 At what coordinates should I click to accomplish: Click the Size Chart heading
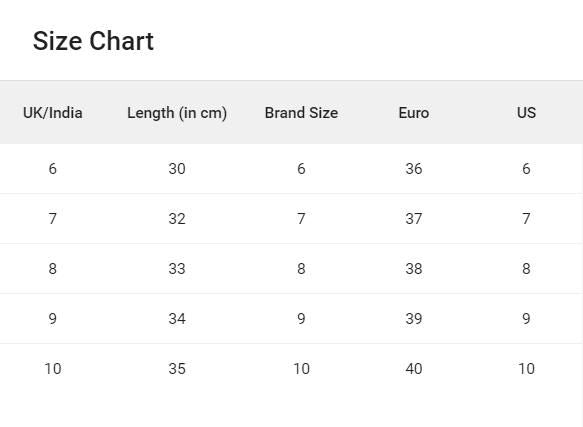coord(93,41)
